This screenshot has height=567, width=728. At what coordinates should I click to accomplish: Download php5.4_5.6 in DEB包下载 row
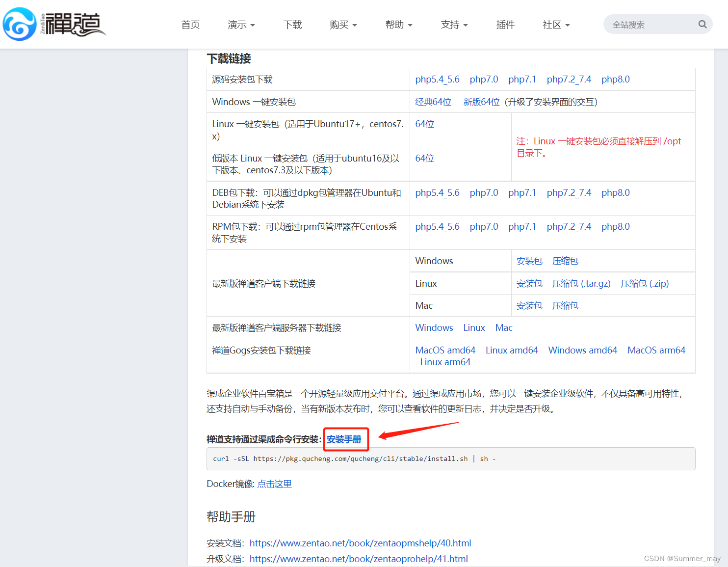point(437,193)
